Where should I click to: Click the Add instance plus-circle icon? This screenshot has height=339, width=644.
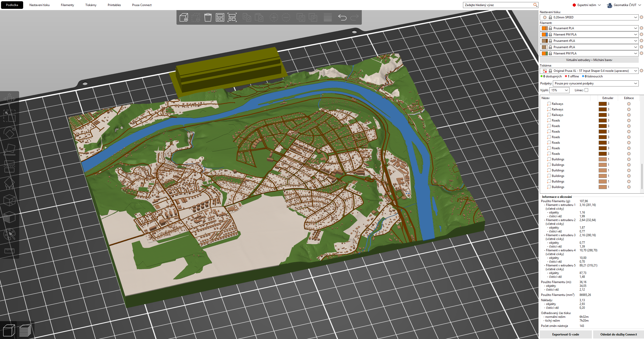coord(274,17)
